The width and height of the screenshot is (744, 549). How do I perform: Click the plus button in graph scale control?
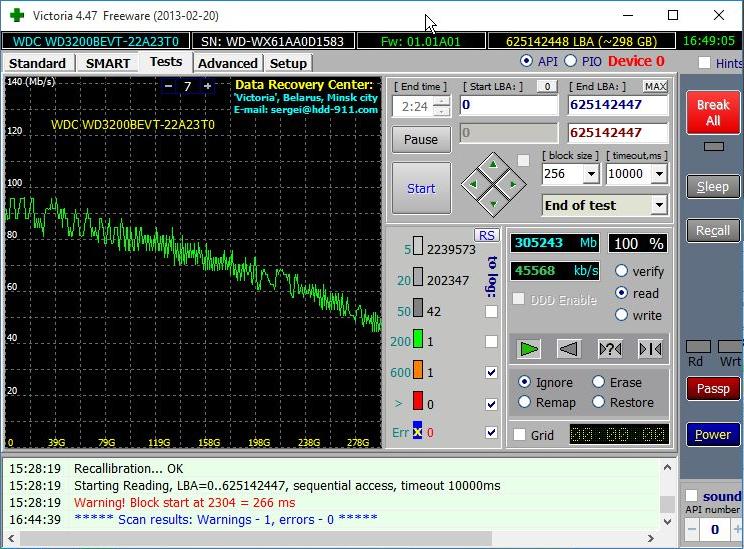click(x=207, y=86)
